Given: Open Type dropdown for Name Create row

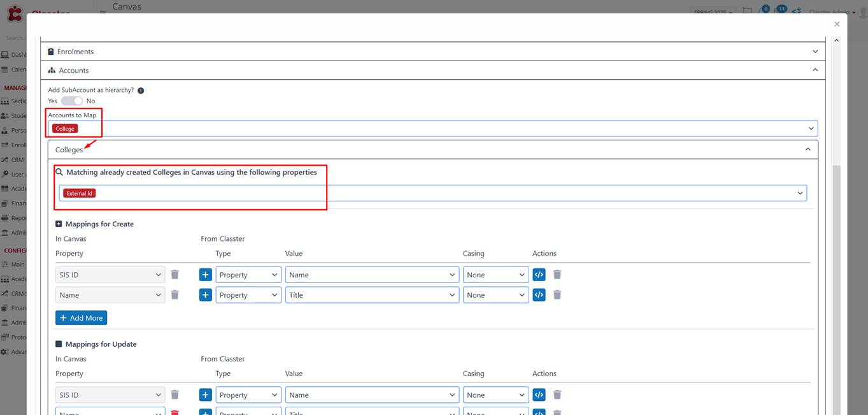Looking at the screenshot, I should coord(248,295).
